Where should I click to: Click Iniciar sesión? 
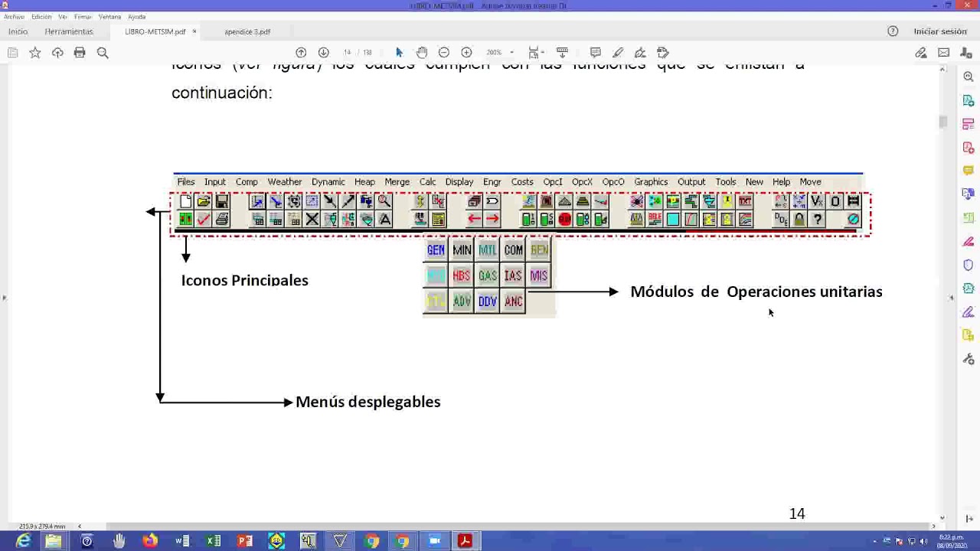940,31
